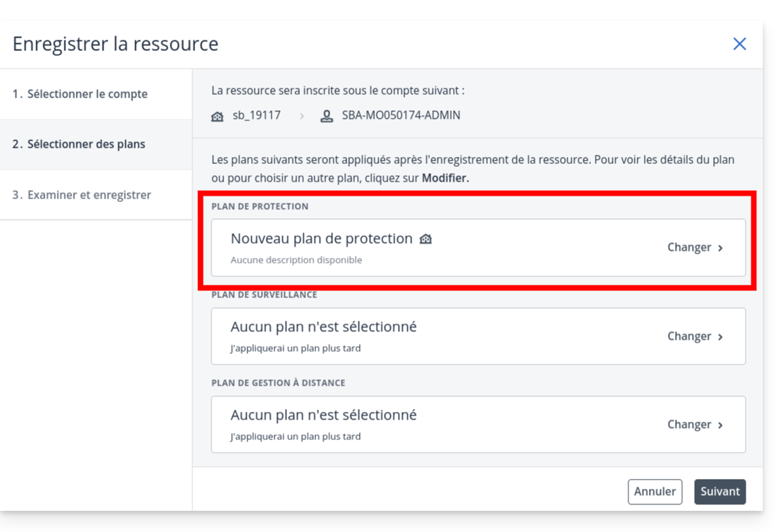Close the Enregistrer la ressource dialog

[x=739, y=44]
